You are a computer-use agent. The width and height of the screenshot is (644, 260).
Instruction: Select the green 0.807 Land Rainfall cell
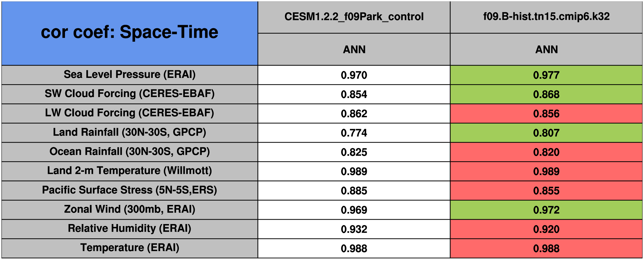tap(546, 133)
